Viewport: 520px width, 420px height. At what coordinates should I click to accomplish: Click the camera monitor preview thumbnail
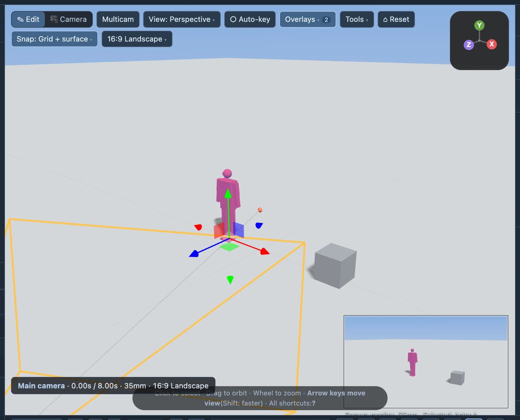(426, 362)
